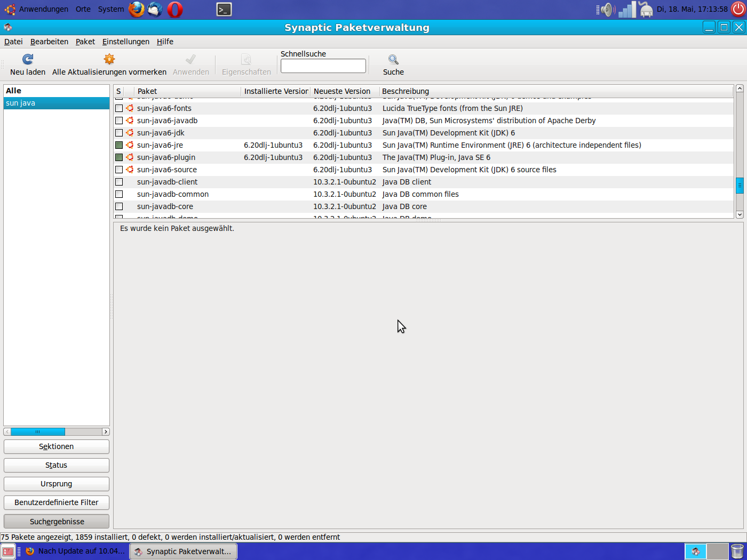The width and height of the screenshot is (747, 560).
Task: Open the Datei menu
Action: point(13,42)
